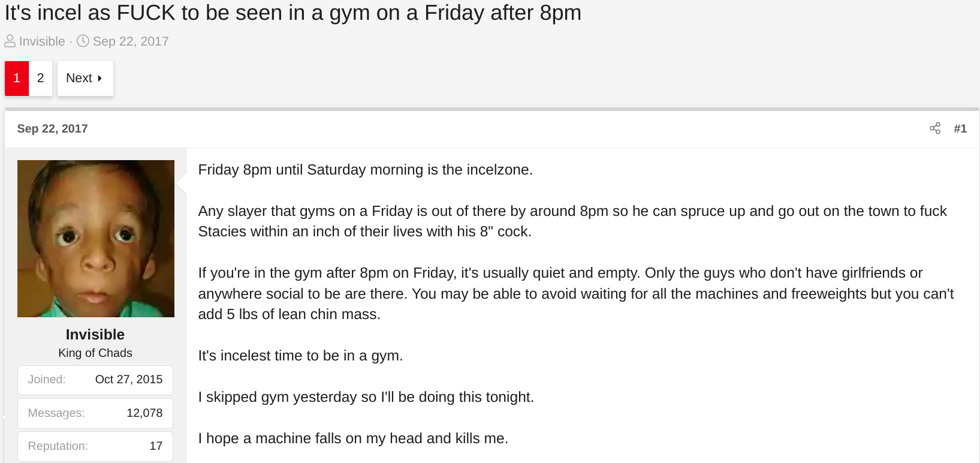980x463 pixels.
Task: Click the clock icon next to thread date
Action: [83, 41]
